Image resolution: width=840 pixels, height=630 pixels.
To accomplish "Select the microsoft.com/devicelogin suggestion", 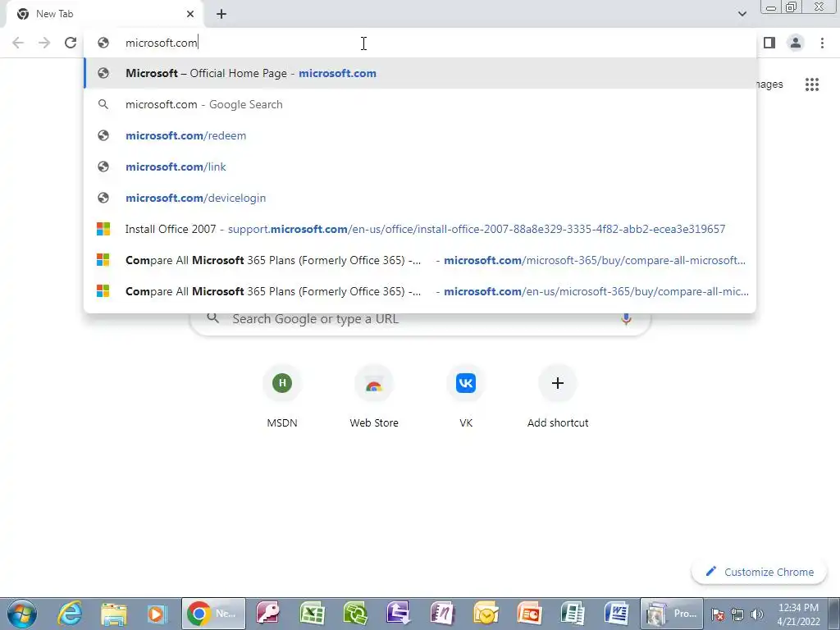I will (419, 198).
